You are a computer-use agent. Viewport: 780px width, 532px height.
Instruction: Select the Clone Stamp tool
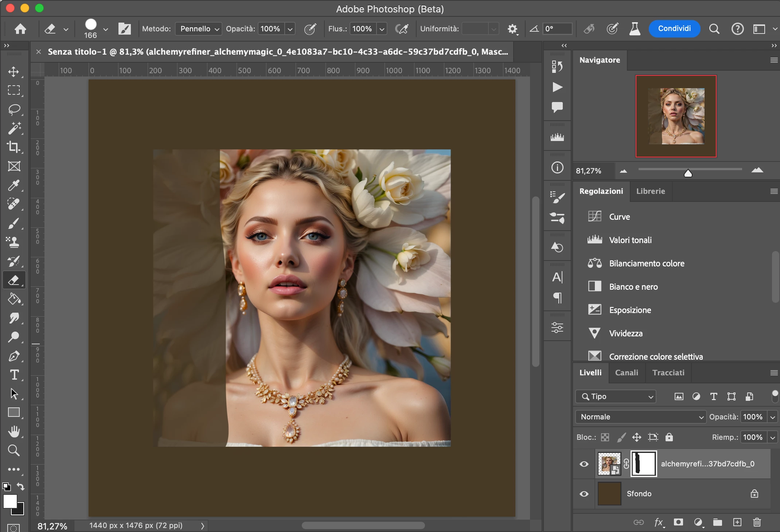pyautogui.click(x=13, y=242)
